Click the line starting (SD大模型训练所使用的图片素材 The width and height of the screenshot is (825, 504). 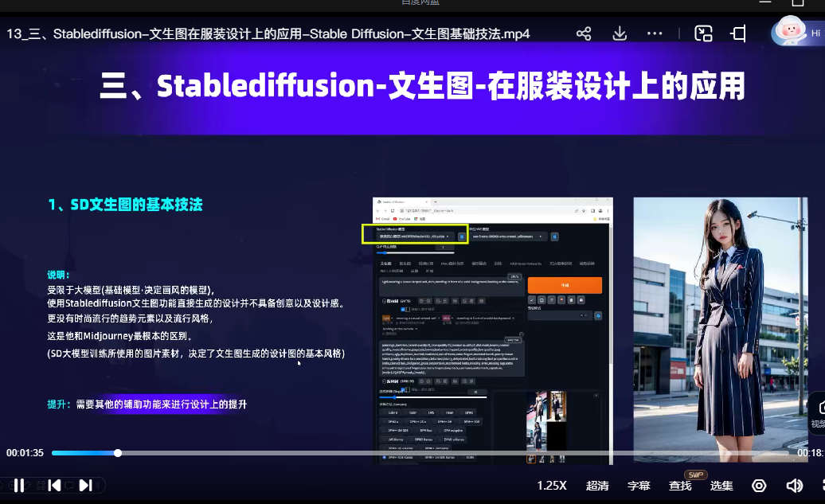point(196,354)
